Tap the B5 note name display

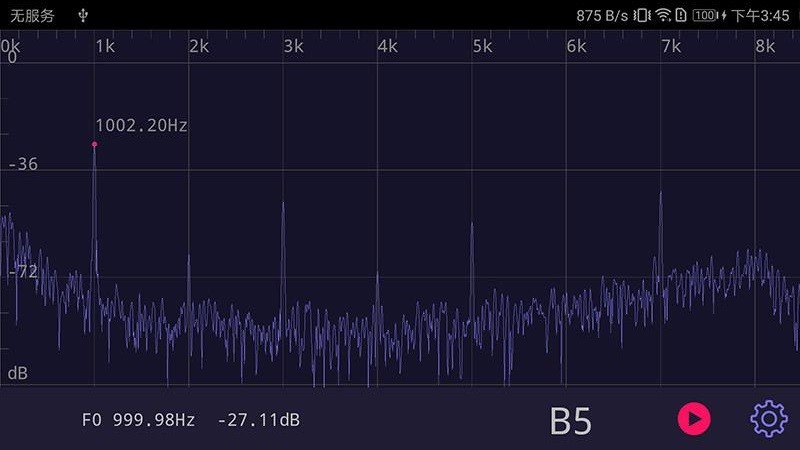tap(571, 421)
